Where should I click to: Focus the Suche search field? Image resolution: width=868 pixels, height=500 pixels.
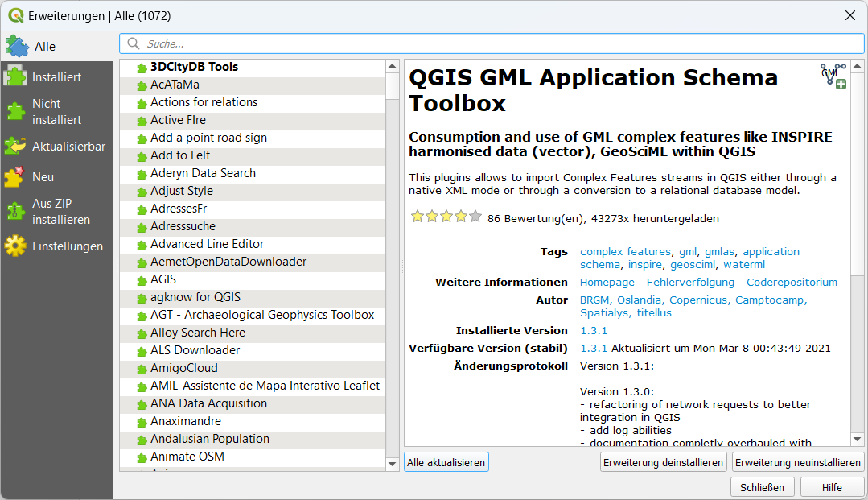491,43
